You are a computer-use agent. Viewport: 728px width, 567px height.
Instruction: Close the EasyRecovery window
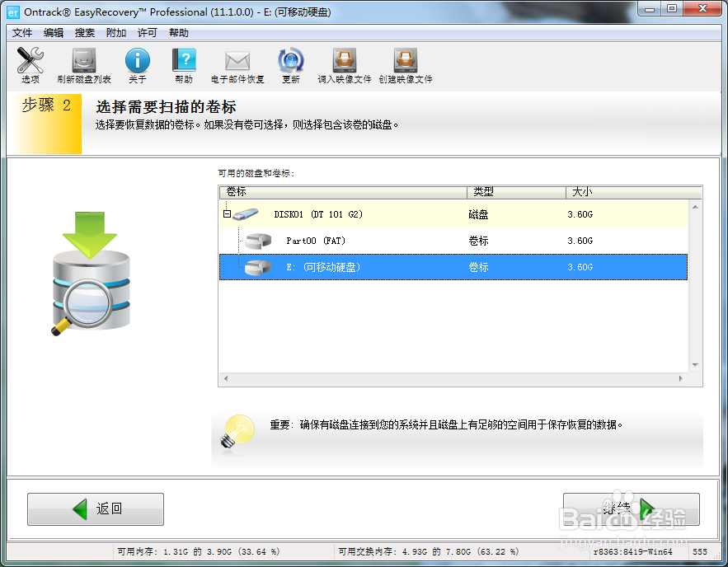(702, 9)
